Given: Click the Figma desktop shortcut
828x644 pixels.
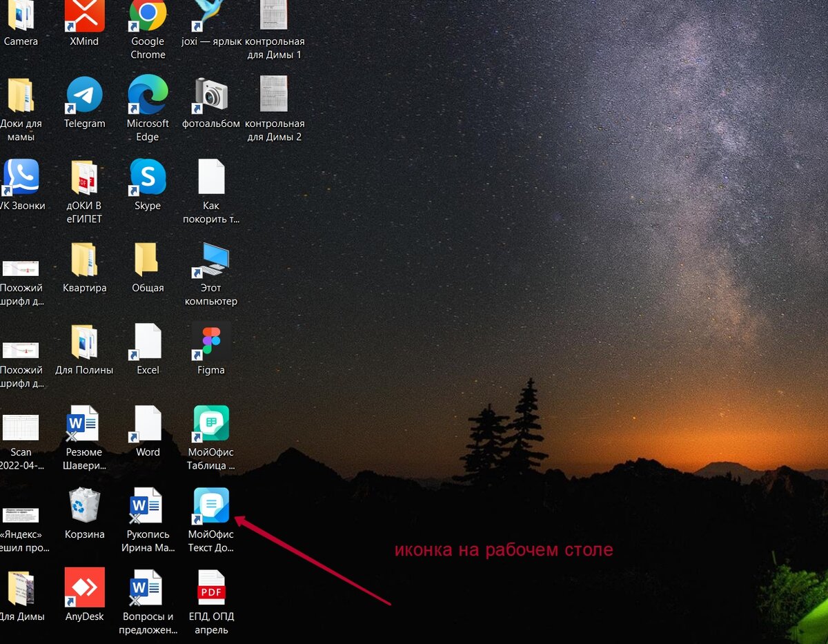Looking at the screenshot, I should 210,342.
